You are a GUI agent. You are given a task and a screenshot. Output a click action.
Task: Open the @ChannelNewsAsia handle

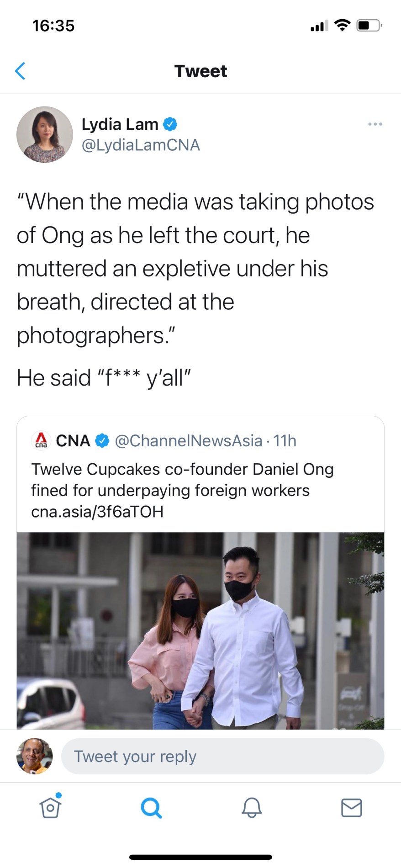(x=189, y=441)
